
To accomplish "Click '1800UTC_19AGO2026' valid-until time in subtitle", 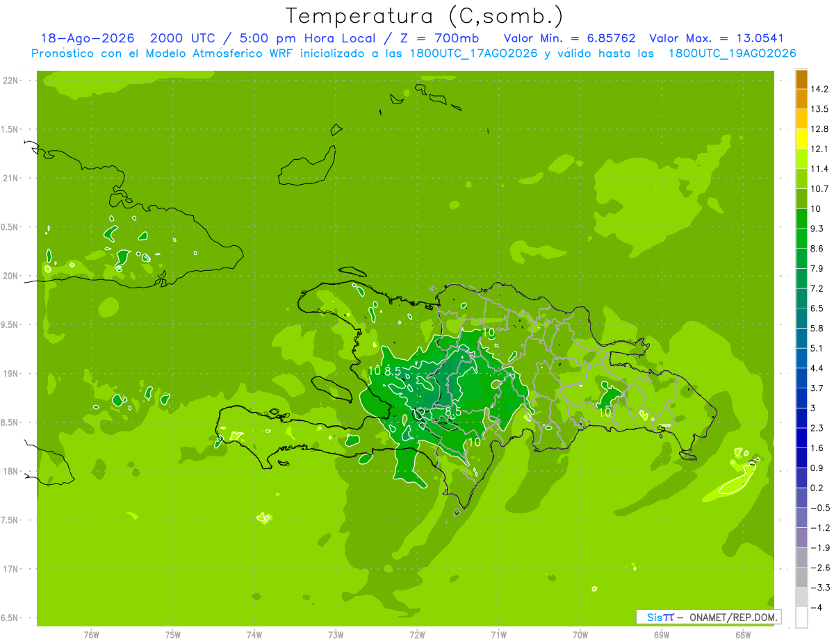I will tap(733, 53).
